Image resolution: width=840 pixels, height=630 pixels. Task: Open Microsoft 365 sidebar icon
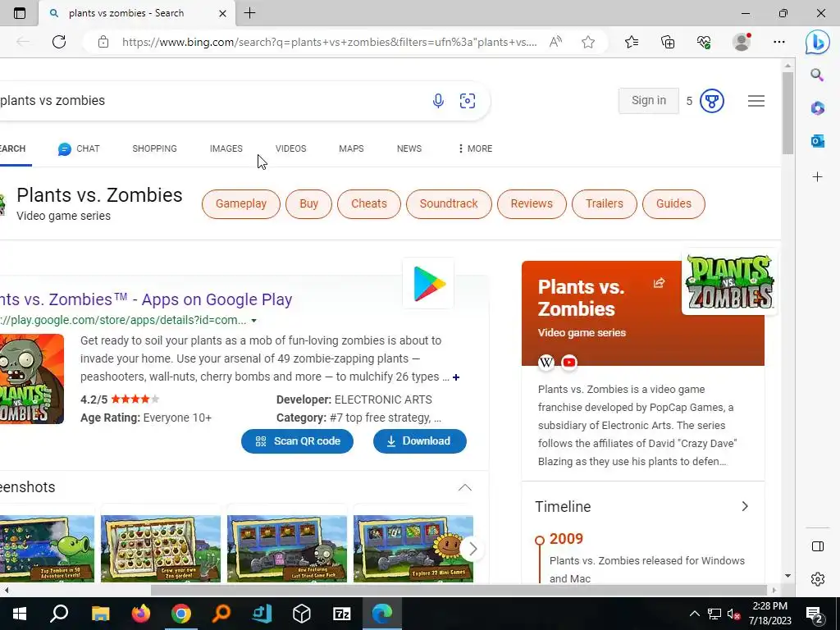818,107
